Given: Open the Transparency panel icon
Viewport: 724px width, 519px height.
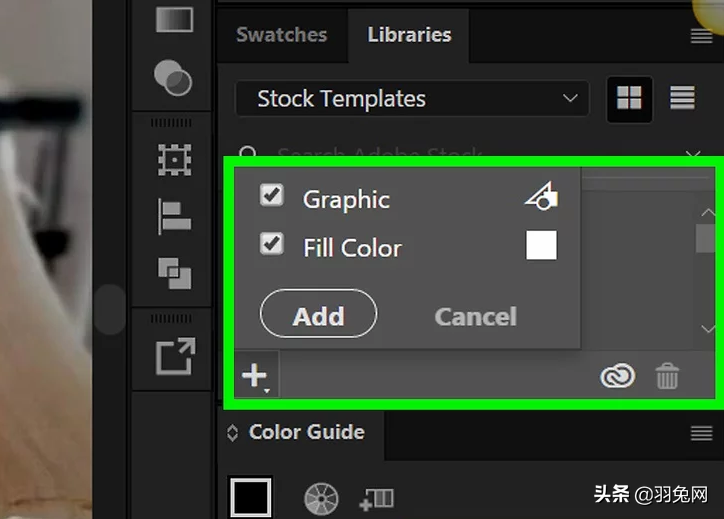Looking at the screenshot, I should [174, 77].
